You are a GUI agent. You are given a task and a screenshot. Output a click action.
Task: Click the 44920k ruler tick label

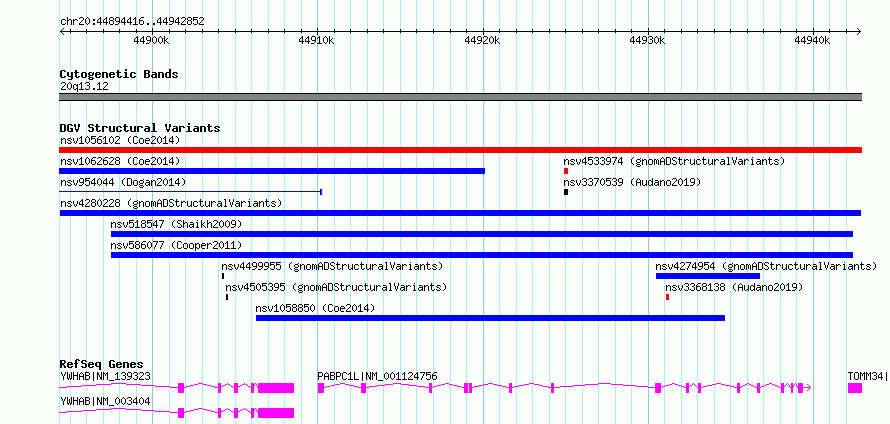pyautogui.click(x=482, y=40)
